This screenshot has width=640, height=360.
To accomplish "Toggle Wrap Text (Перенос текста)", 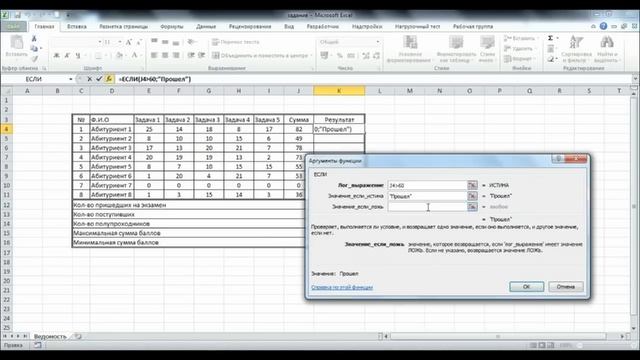I will point(236,42).
